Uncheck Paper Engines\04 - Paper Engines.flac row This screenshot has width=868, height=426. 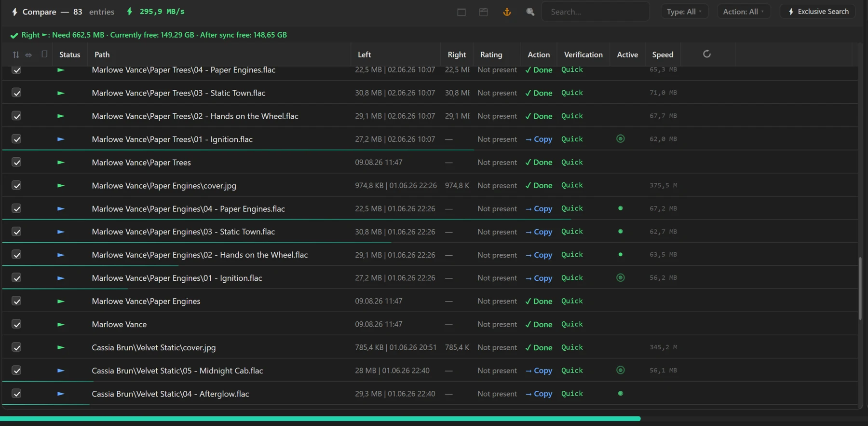click(x=16, y=208)
